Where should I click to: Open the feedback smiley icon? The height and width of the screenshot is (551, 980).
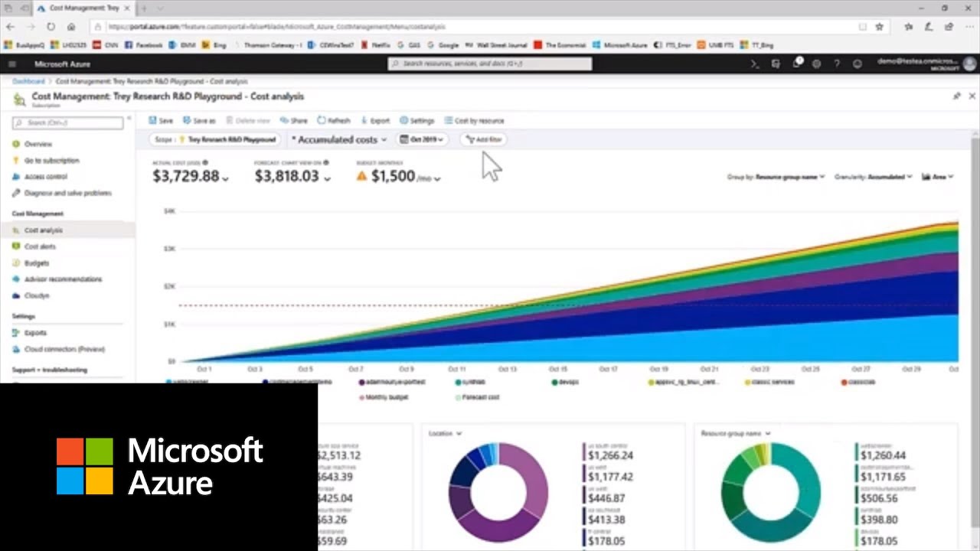point(857,64)
